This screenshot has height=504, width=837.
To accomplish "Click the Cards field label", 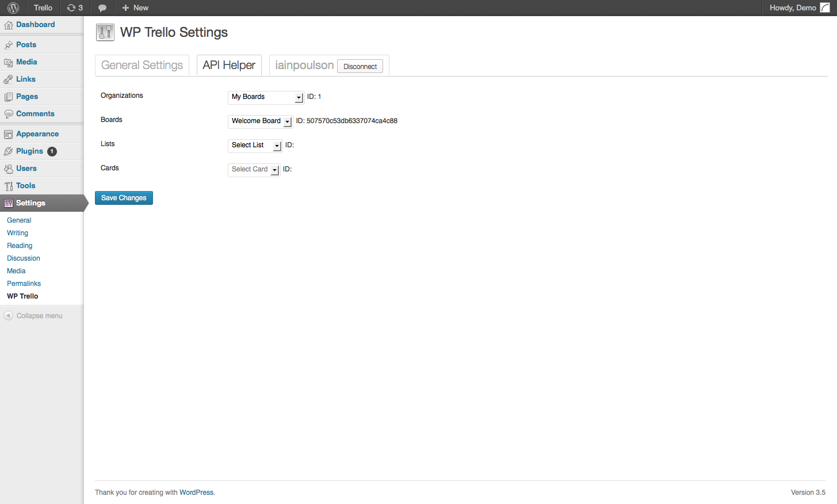I will pyautogui.click(x=110, y=168).
